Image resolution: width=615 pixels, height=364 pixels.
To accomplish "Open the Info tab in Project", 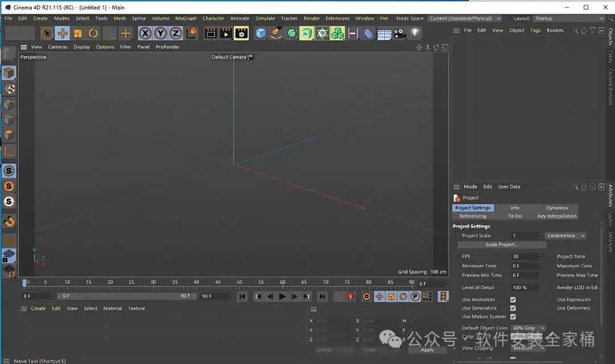I will tap(515, 208).
